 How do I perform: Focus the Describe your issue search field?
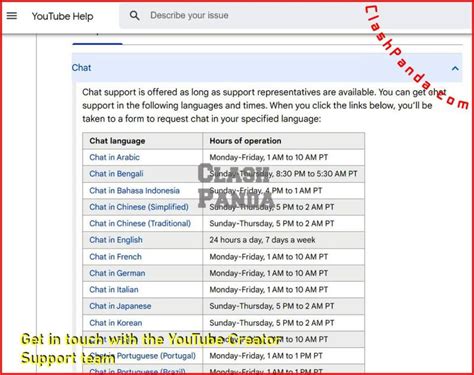pyautogui.click(x=295, y=15)
